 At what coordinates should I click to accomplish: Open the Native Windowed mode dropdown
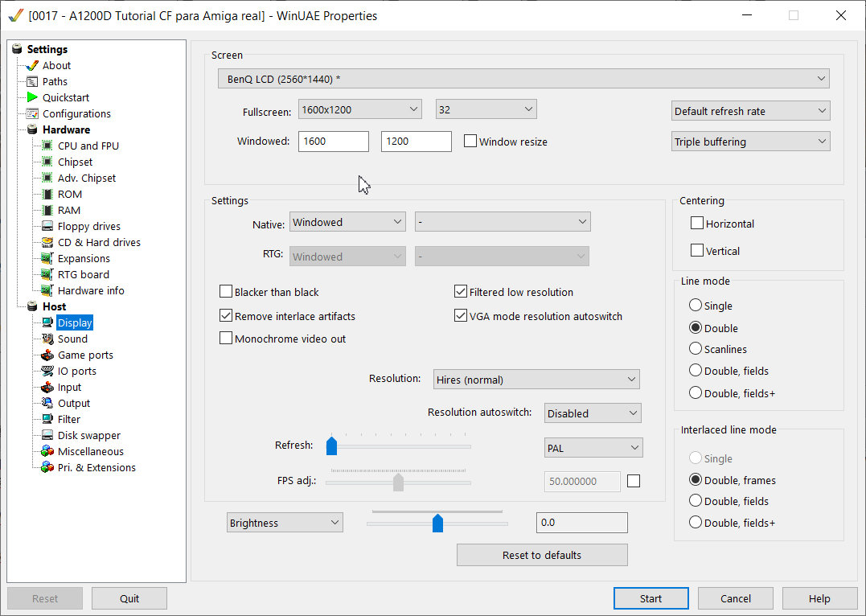click(347, 222)
